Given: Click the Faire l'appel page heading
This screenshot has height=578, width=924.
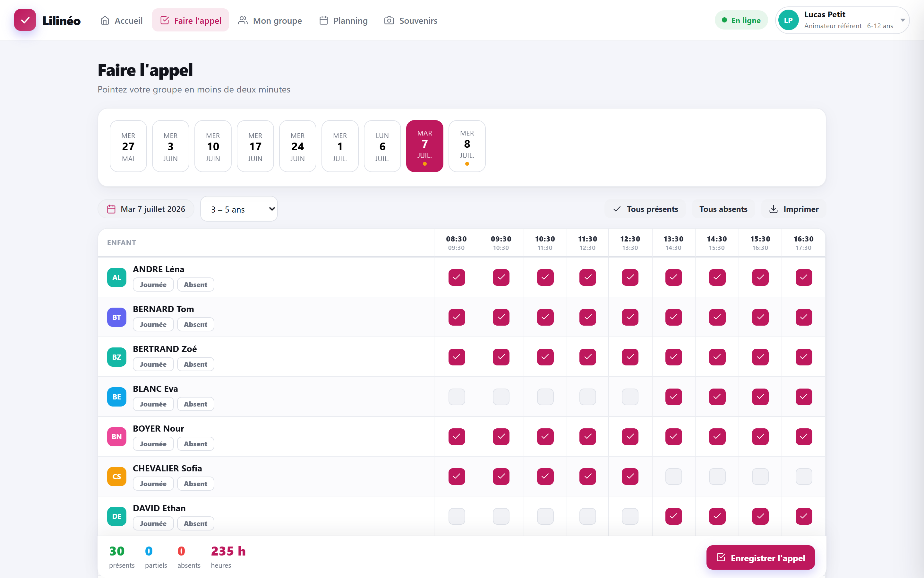Looking at the screenshot, I should [145, 70].
